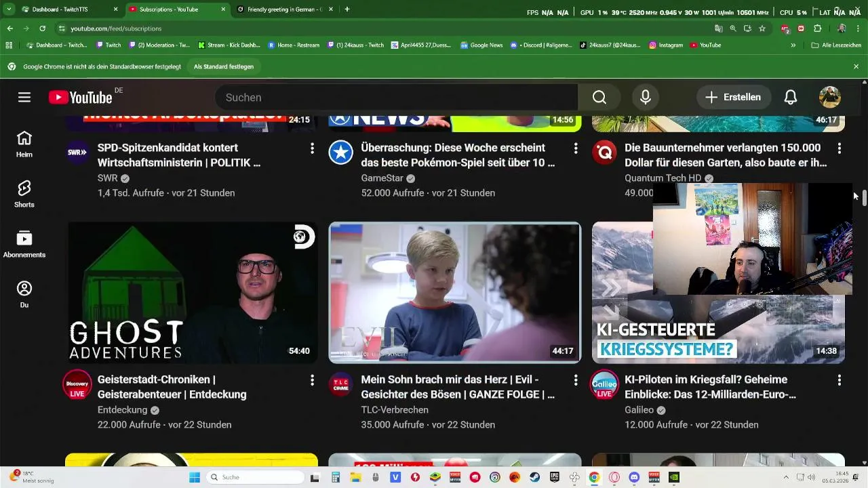The image size is (868, 488).
Task: Open Quantum Tech HD channel avatar
Action: [604, 152]
